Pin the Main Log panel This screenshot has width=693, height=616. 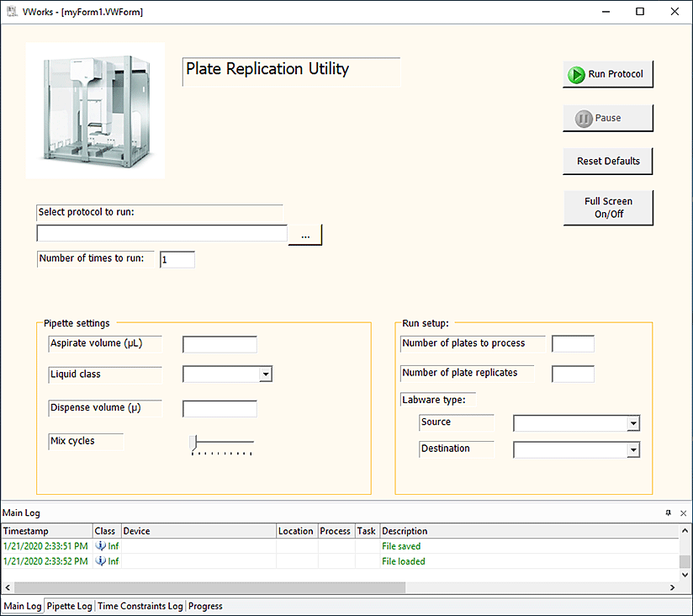(669, 513)
